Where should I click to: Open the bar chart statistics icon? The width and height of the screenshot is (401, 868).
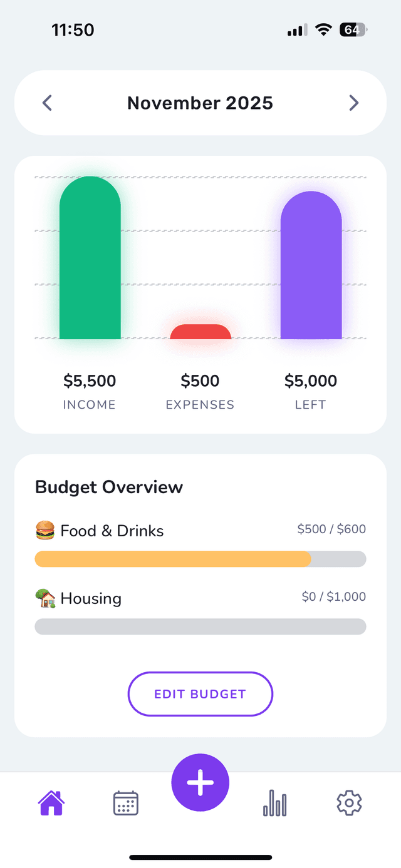click(x=275, y=803)
